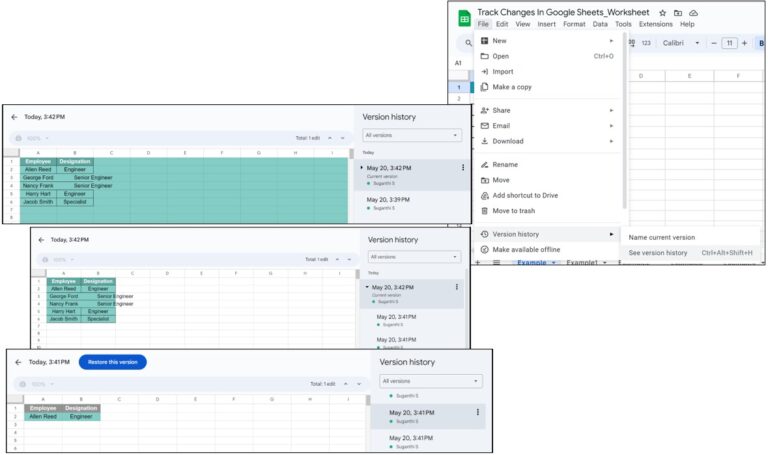
Task: Click Allen Reed cell in bottom panel sheet
Action: [43, 416]
